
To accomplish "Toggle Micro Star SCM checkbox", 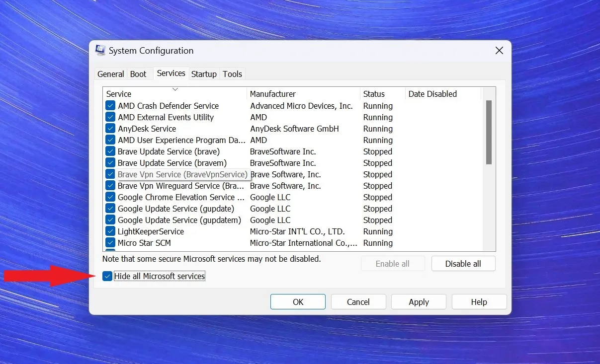I will 110,243.
